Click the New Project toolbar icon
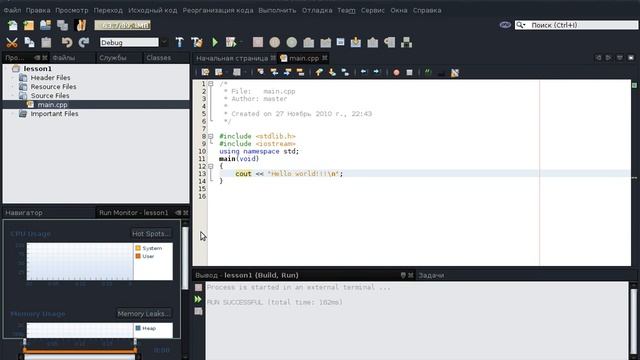Viewport: 640px width, 360px height. pyautogui.click(x=29, y=25)
